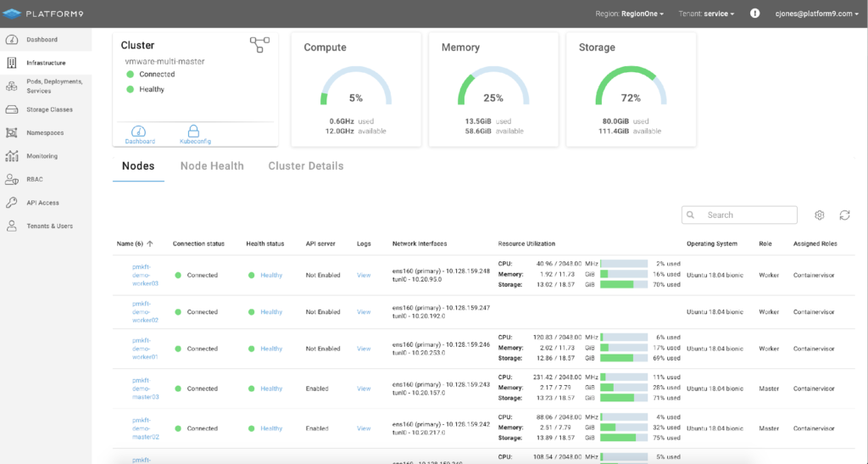Switch to the Cluster Details tab
Screen dimensions: 868x464
pos(306,166)
